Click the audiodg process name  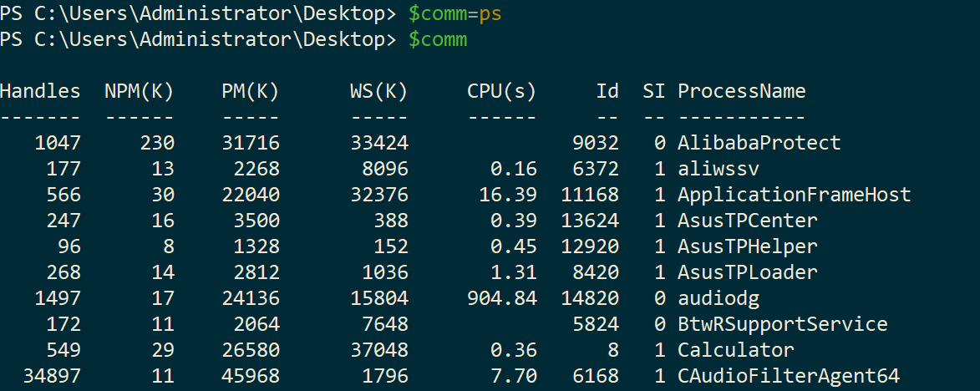pos(718,298)
